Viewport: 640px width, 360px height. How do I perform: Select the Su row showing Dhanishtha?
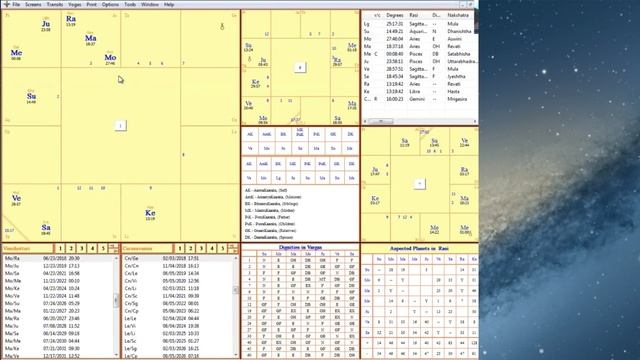coord(418,31)
